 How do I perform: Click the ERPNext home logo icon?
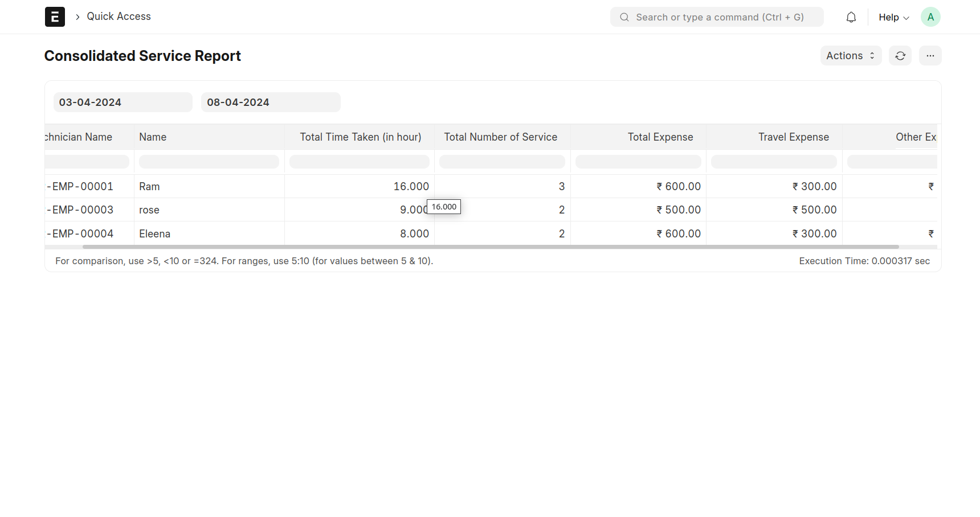point(55,17)
